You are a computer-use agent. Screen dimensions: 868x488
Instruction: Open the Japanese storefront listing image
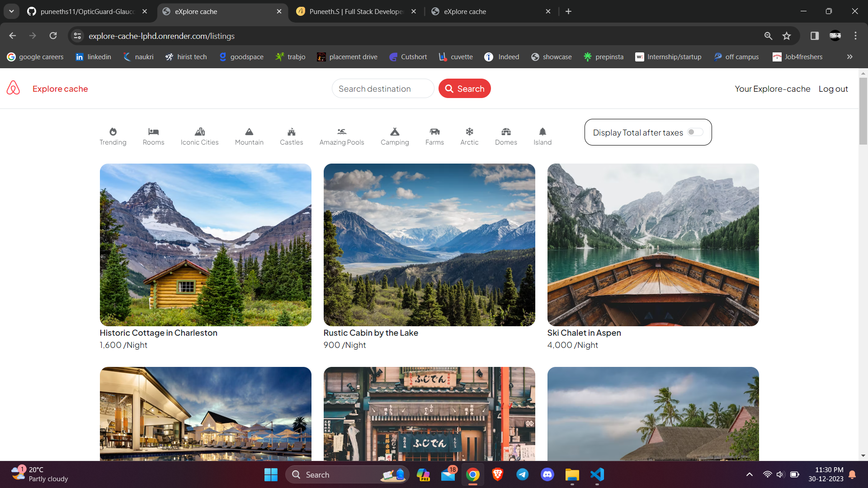tap(429, 414)
